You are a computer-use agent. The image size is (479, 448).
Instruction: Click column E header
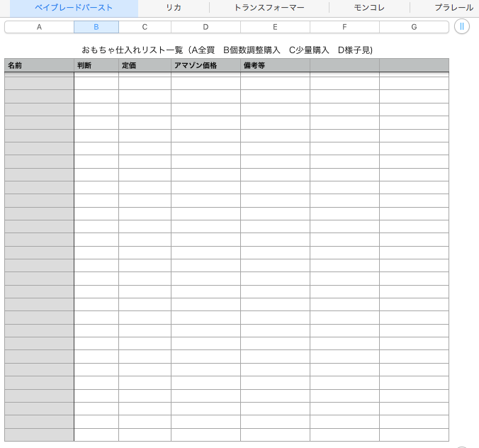[x=275, y=27]
